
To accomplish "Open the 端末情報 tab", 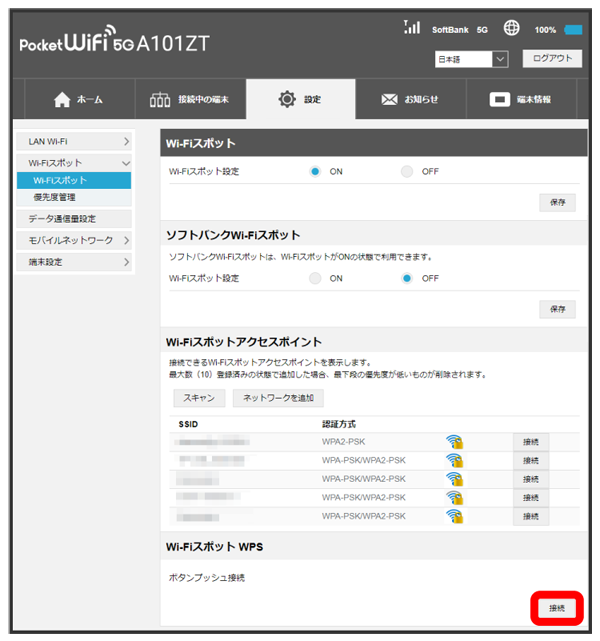I will [x=520, y=100].
